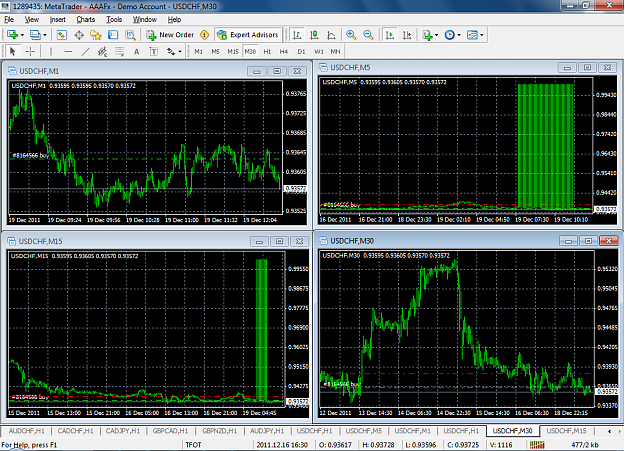Image resolution: width=625 pixels, height=451 pixels.
Task: Select the Trendline drawing tool
Action: [x=85, y=51]
